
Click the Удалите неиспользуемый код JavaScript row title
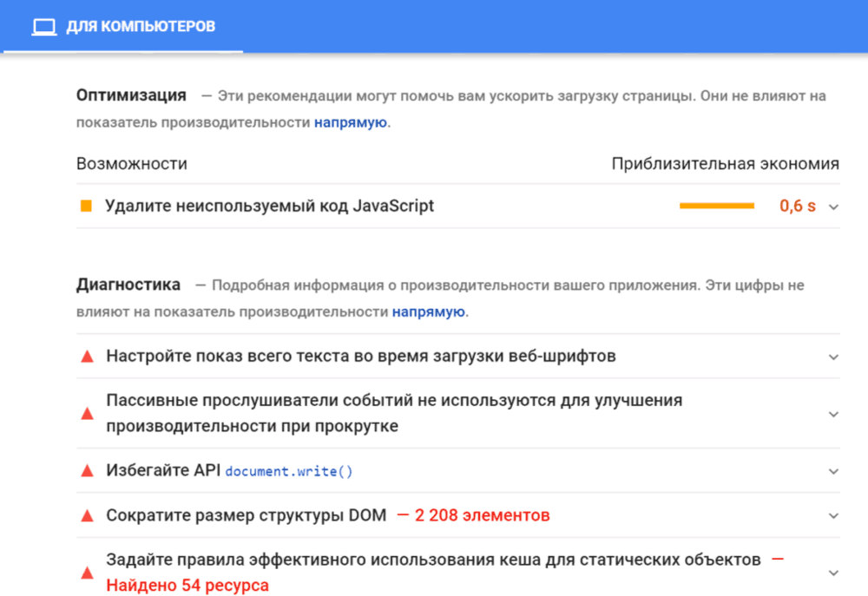(x=270, y=206)
